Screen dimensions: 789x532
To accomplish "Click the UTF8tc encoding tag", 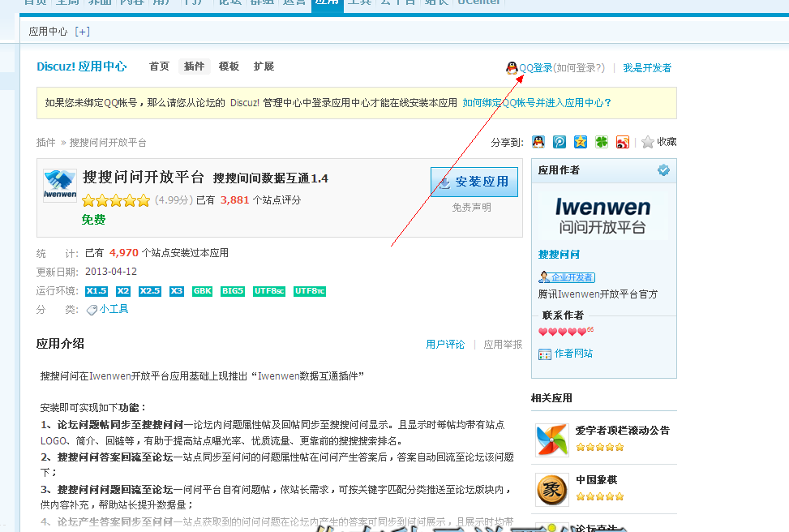I will click(x=310, y=291).
